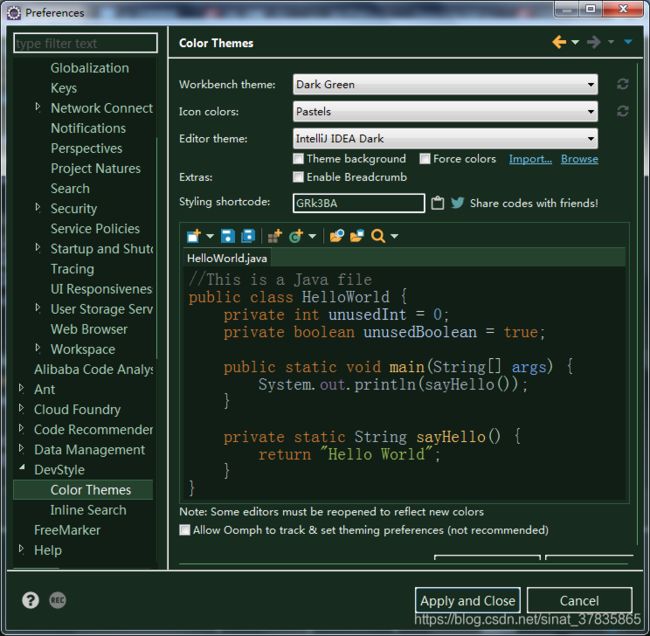Select Perspectives in the tree

pos(87,148)
